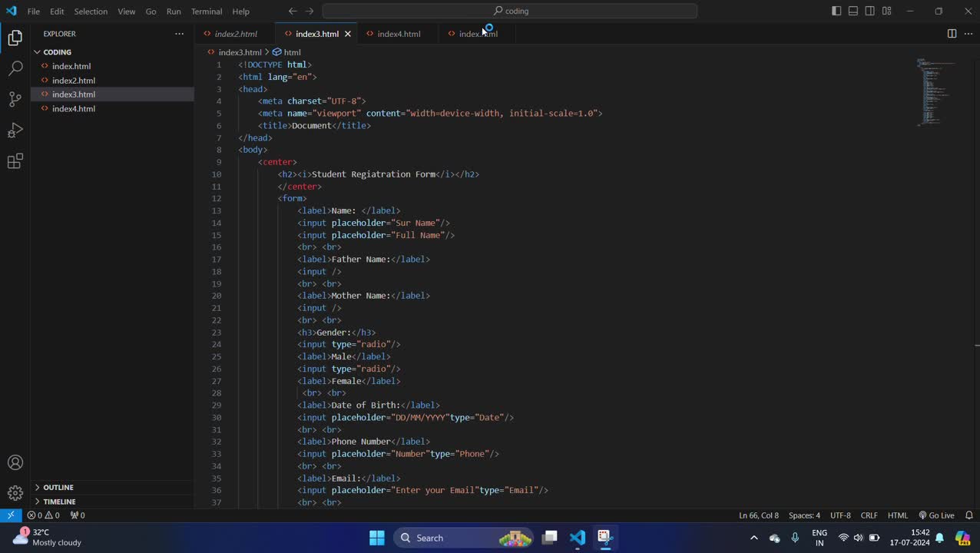Switch to the index4.html tab
Screen dimensions: 980x553
click(399, 34)
